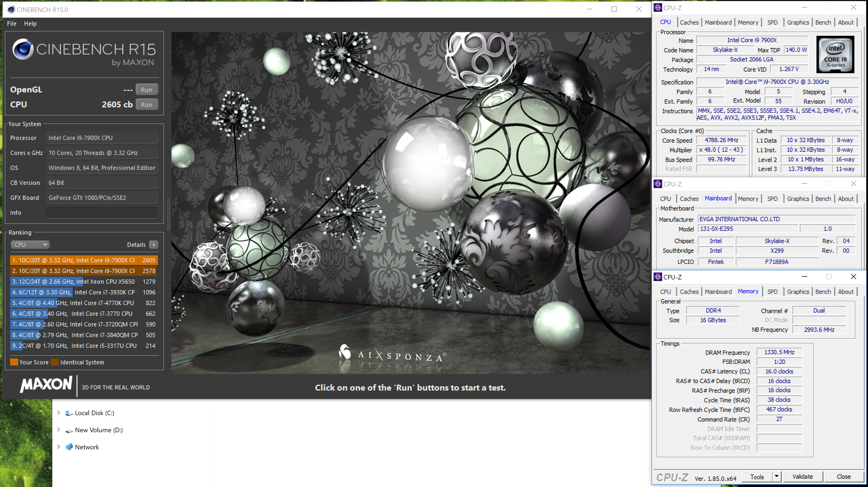Open the Tools dropdown arrow in CPU-Z
The height and width of the screenshot is (487, 868).
(x=777, y=477)
